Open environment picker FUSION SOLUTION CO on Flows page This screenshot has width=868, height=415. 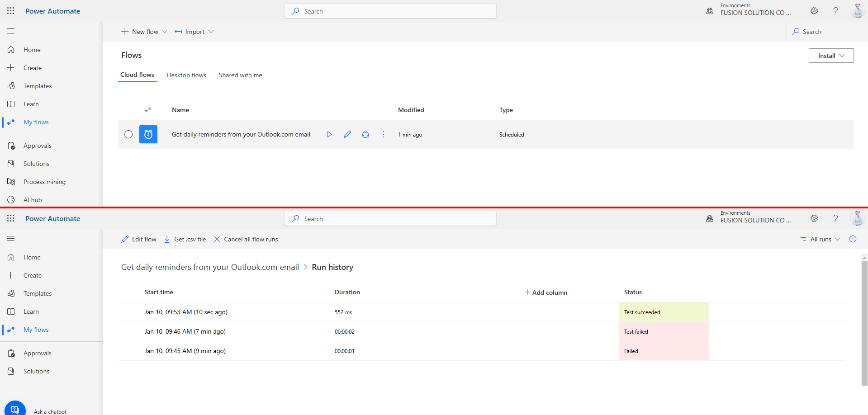(x=755, y=13)
